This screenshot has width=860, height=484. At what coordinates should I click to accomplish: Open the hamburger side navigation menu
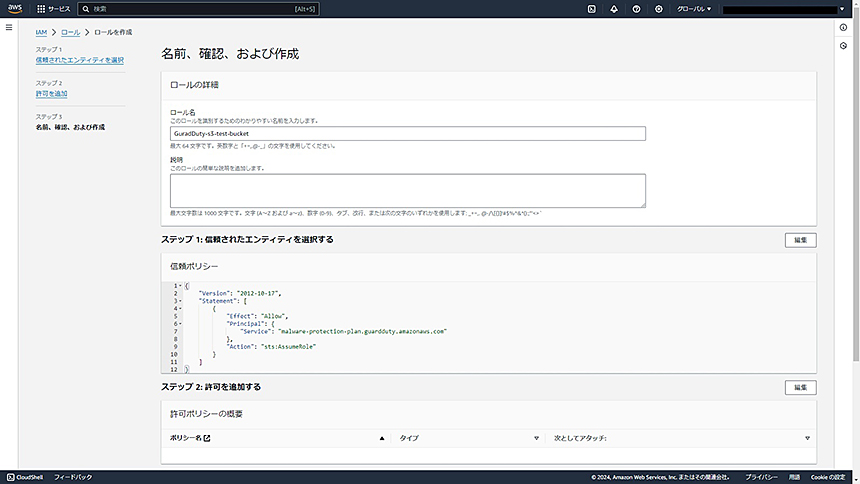tap(9, 27)
